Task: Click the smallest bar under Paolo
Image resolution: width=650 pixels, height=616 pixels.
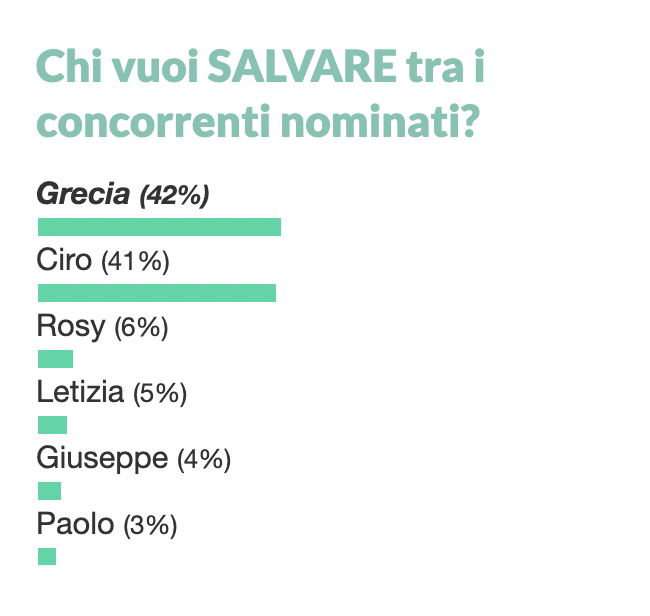Action: [47, 556]
